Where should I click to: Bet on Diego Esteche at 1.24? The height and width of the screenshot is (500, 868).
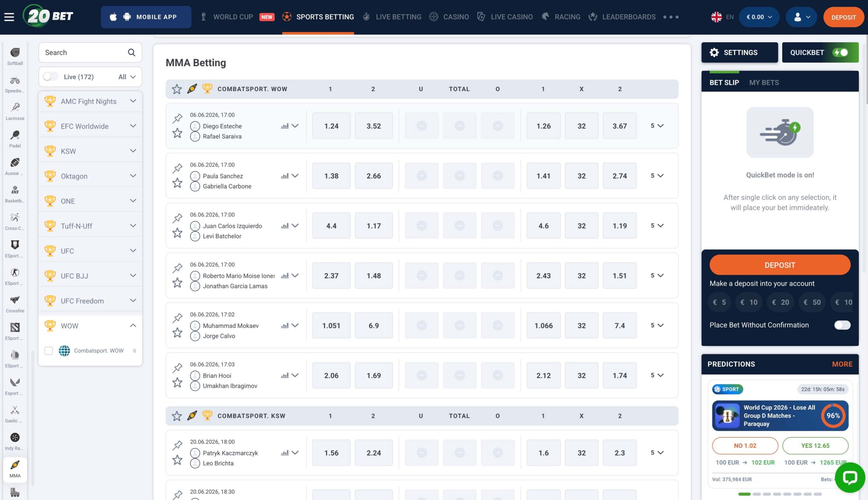pos(331,126)
